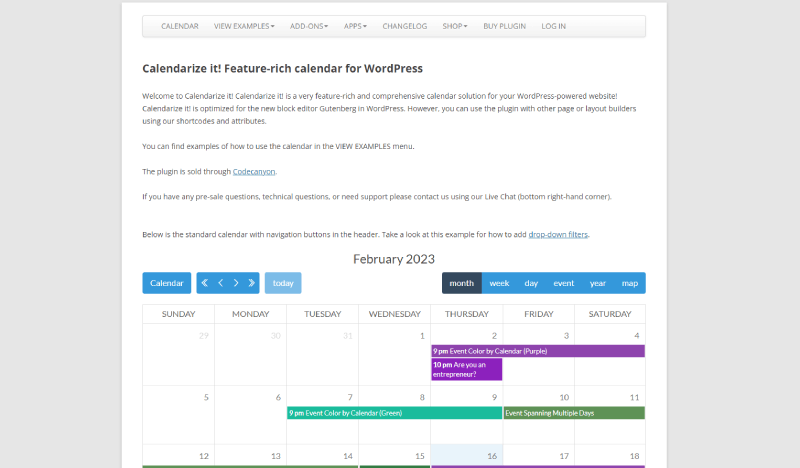Open Event Color by Calendar (Purple) event

click(538, 351)
